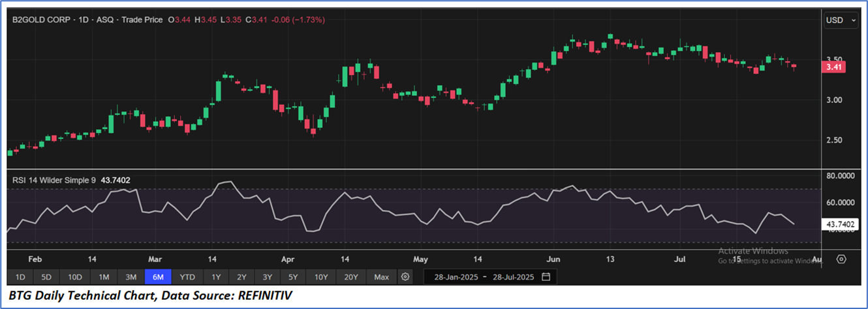
Task: Open the USD currency dropdown
Action: coord(843,20)
